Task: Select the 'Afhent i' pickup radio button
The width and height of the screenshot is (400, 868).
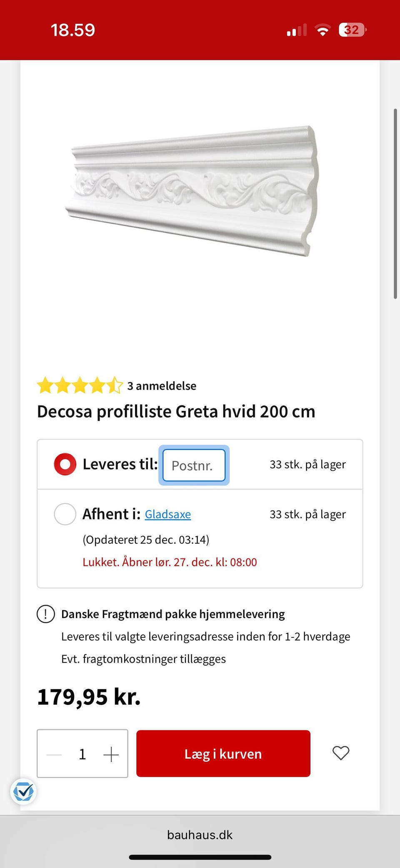Action: click(x=65, y=514)
